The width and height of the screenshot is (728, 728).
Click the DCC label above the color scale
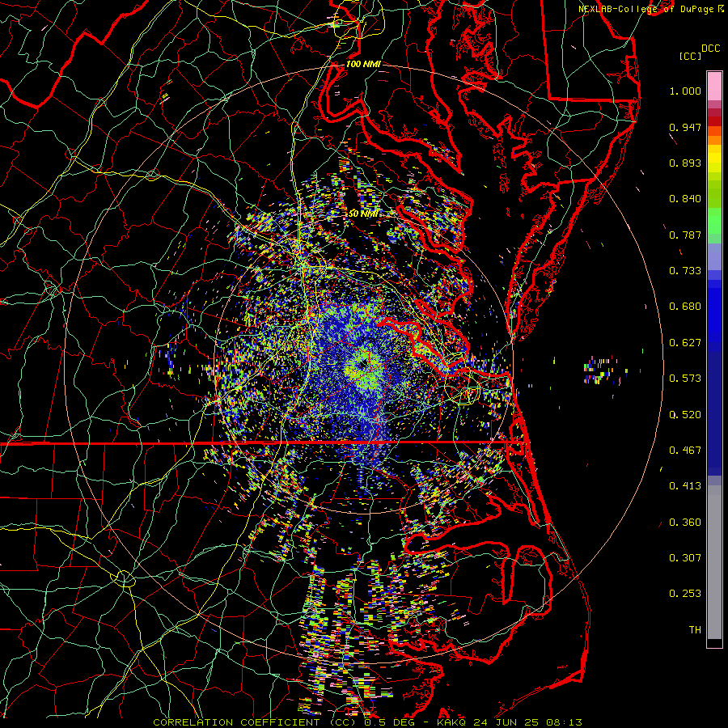coord(710,49)
